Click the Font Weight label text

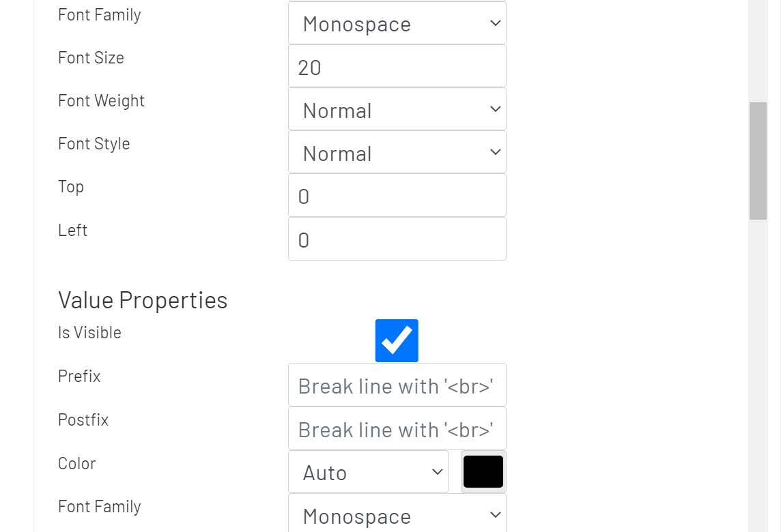(x=101, y=101)
